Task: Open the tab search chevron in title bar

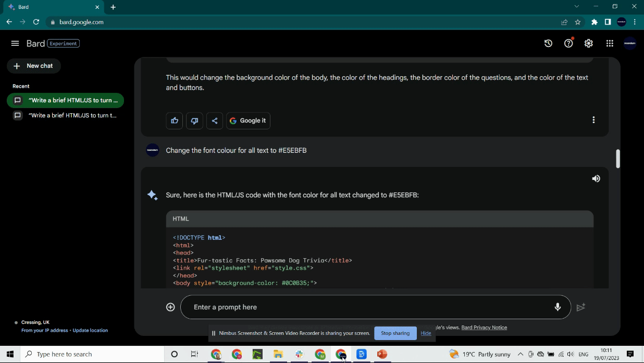Action: pyautogui.click(x=576, y=6)
